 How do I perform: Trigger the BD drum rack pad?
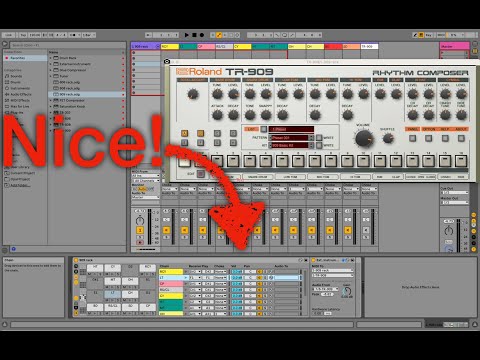95,307
